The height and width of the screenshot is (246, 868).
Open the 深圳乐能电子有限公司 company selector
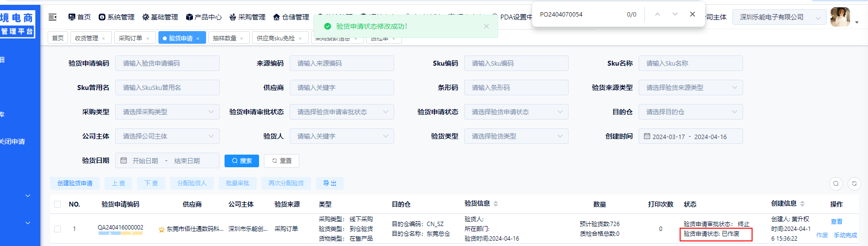point(779,17)
